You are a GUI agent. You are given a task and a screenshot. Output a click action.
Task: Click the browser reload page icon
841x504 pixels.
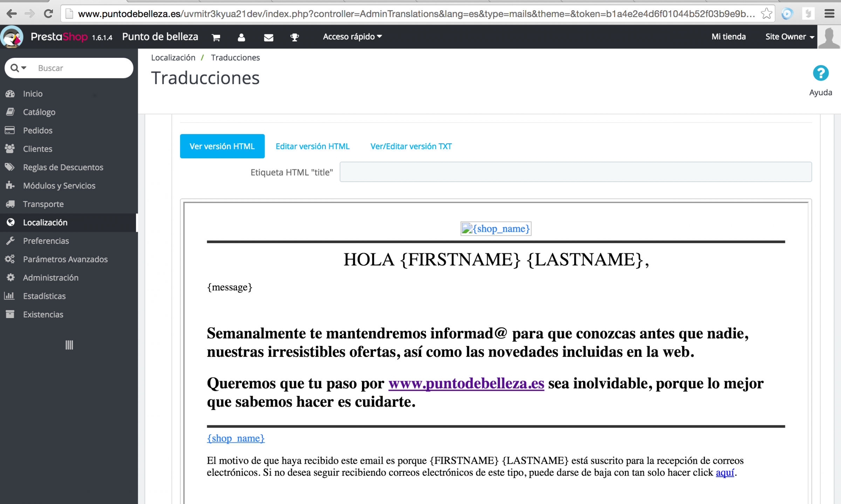click(48, 14)
